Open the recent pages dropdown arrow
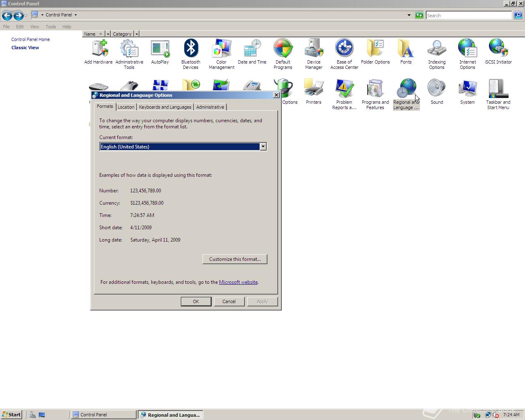The width and height of the screenshot is (525, 420). (x=25, y=15)
